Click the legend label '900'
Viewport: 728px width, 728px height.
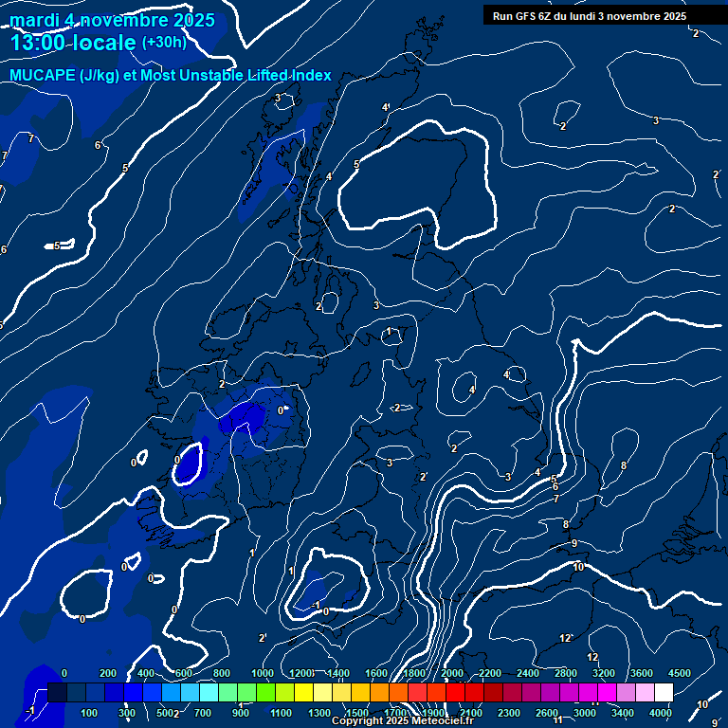(x=241, y=713)
